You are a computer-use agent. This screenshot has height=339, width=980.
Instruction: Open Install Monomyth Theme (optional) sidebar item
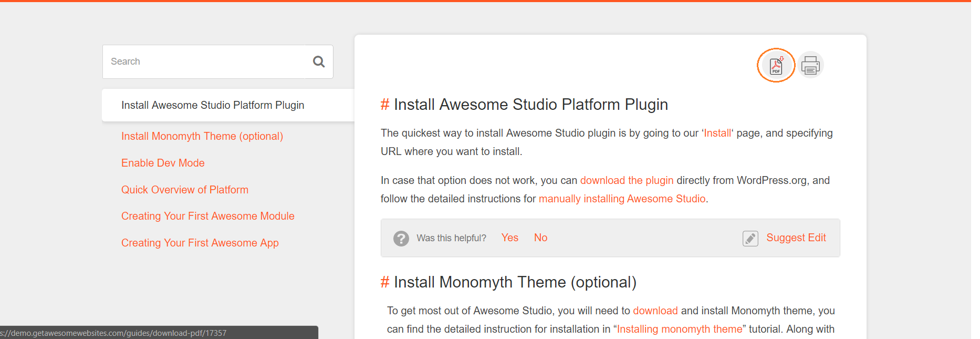click(x=202, y=136)
